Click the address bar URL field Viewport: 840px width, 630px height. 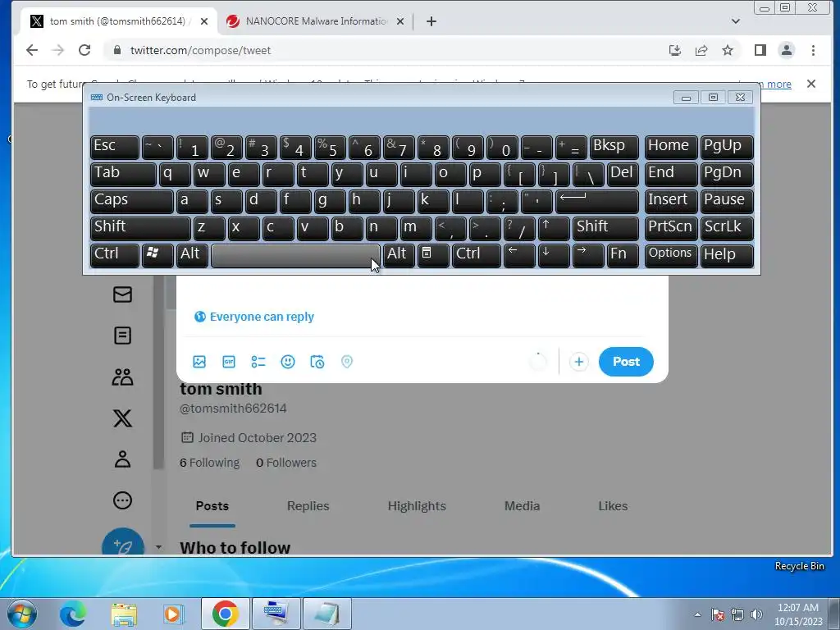pos(386,50)
